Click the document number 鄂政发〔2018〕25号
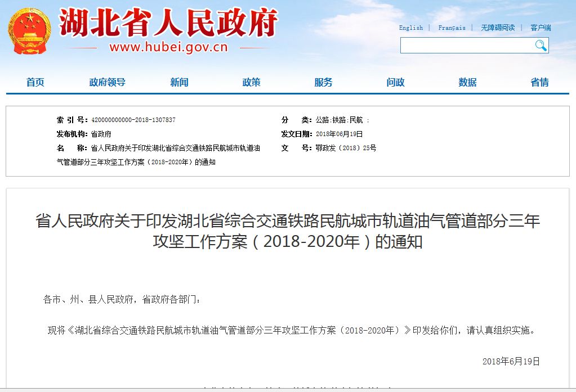The height and width of the screenshot is (392, 576). (346, 148)
